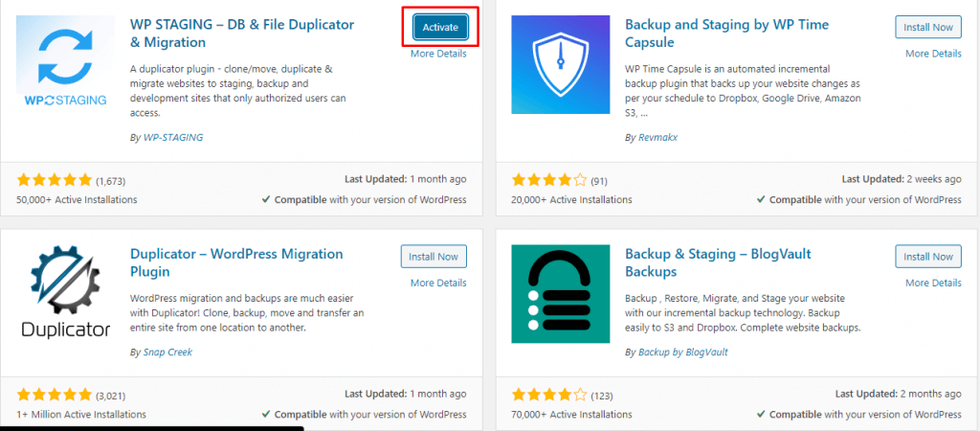Select the 50,000+ Active Installations text
This screenshot has height=431, width=980.
(x=77, y=200)
